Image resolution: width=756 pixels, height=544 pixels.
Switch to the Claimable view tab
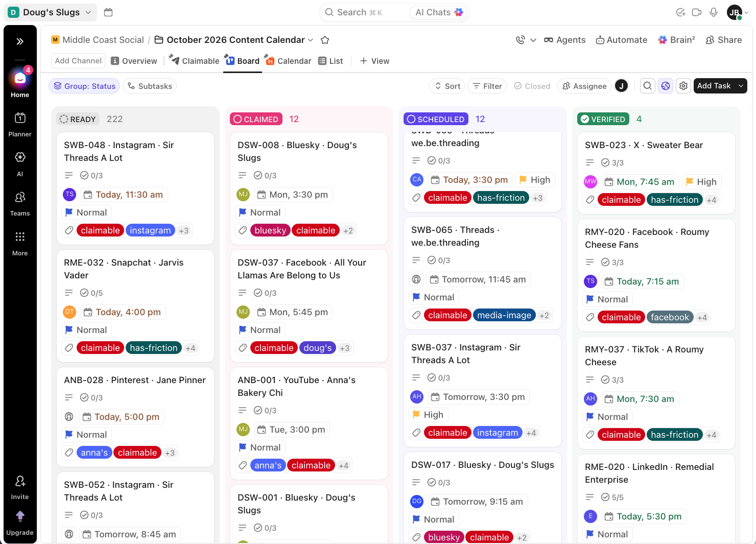[195, 61]
